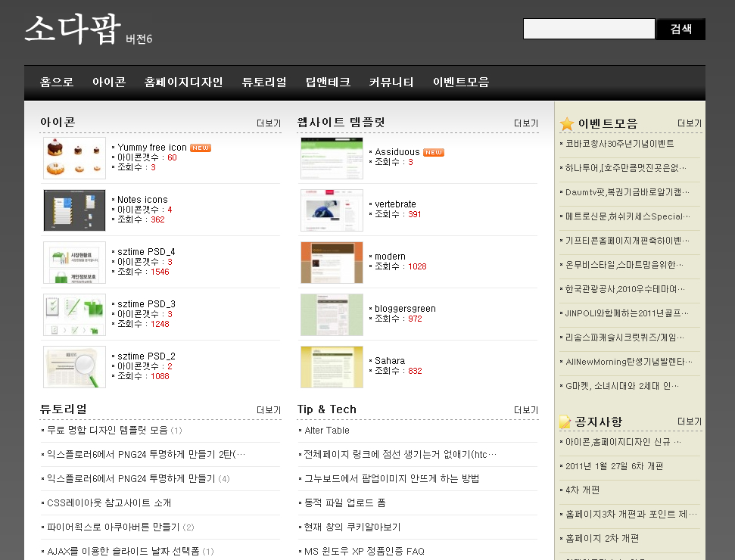Image resolution: width=735 pixels, height=560 pixels.
Task: Expand 더보기 for the 아이콘 section
Action: click(269, 123)
